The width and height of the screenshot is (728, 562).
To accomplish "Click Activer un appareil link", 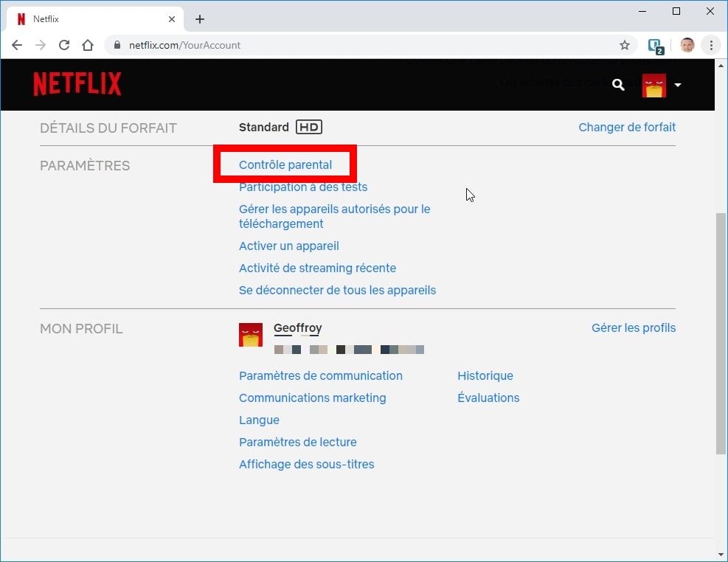I will tap(289, 246).
